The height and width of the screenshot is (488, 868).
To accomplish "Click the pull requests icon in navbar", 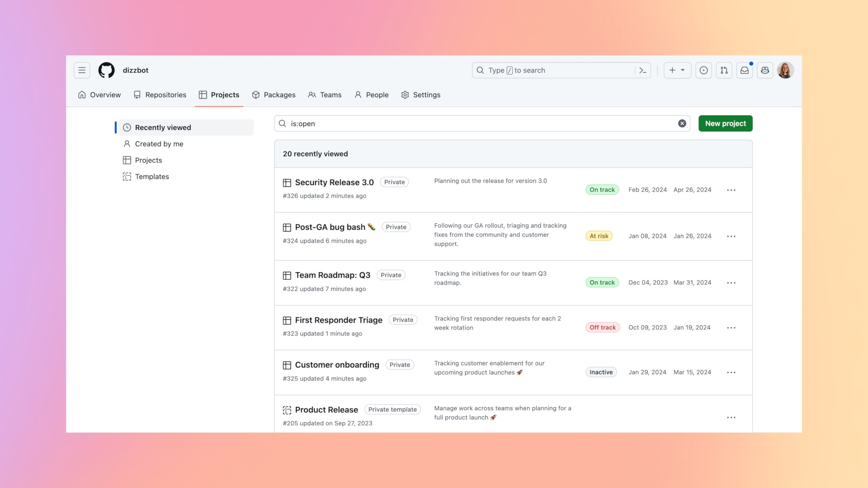I will pos(724,70).
